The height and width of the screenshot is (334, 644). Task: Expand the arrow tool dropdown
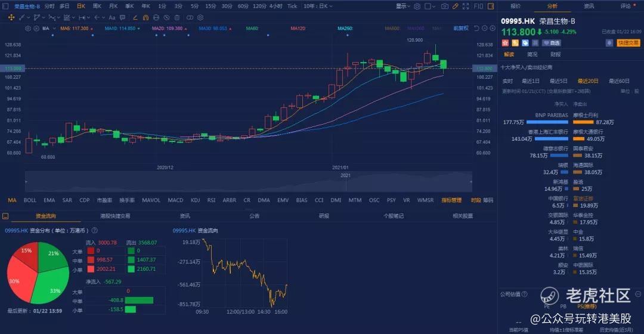point(104,18)
